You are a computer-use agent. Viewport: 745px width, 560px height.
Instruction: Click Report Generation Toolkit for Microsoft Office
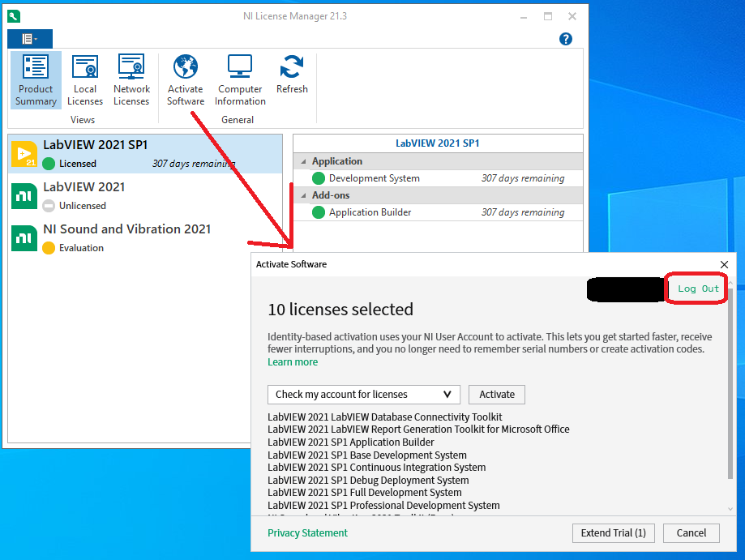tap(418, 430)
